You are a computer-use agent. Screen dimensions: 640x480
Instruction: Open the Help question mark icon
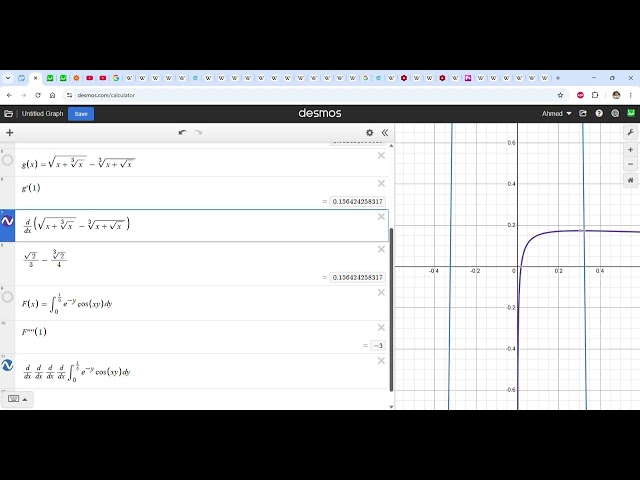click(x=599, y=113)
